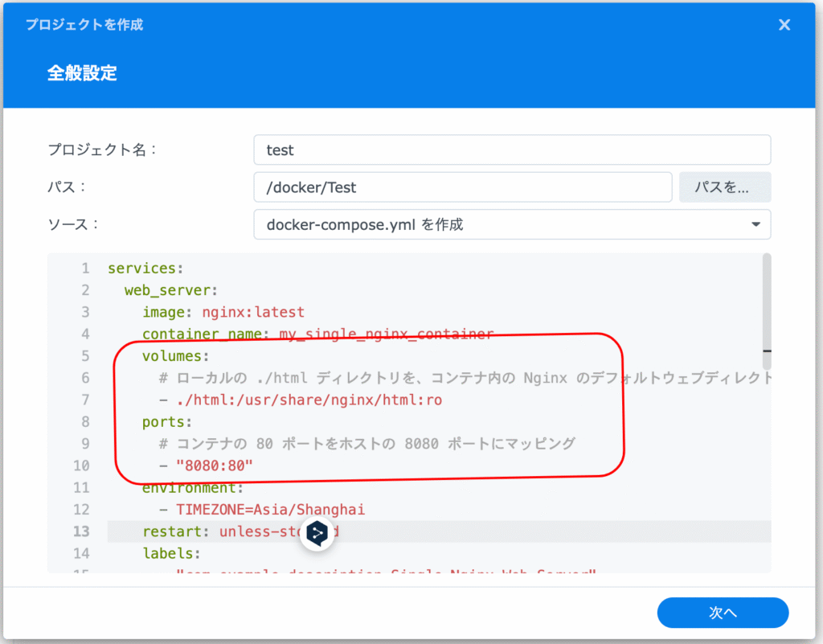Click the image: nginx:latest line
This screenshot has height=644, width=823.
point(223,312)
